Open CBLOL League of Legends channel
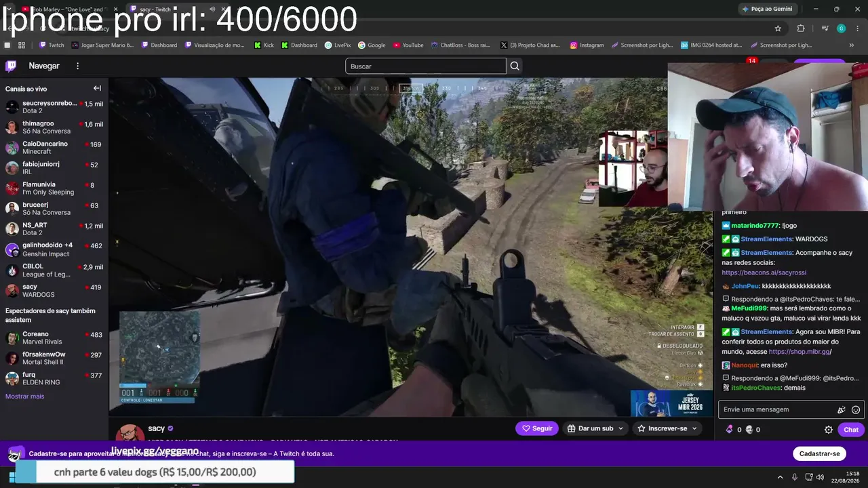868x488 pixels. pyautogui.click(x=54, y=270)
